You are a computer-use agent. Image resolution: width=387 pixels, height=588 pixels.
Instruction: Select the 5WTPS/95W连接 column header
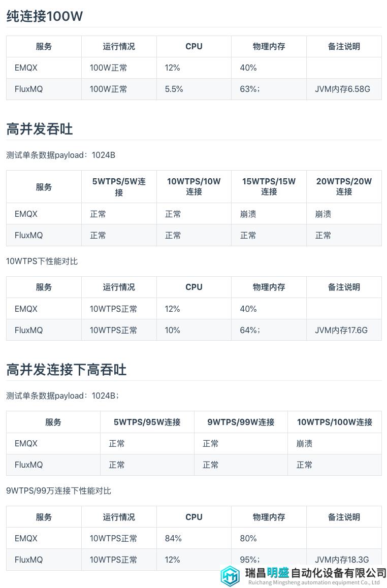[147, 422]
